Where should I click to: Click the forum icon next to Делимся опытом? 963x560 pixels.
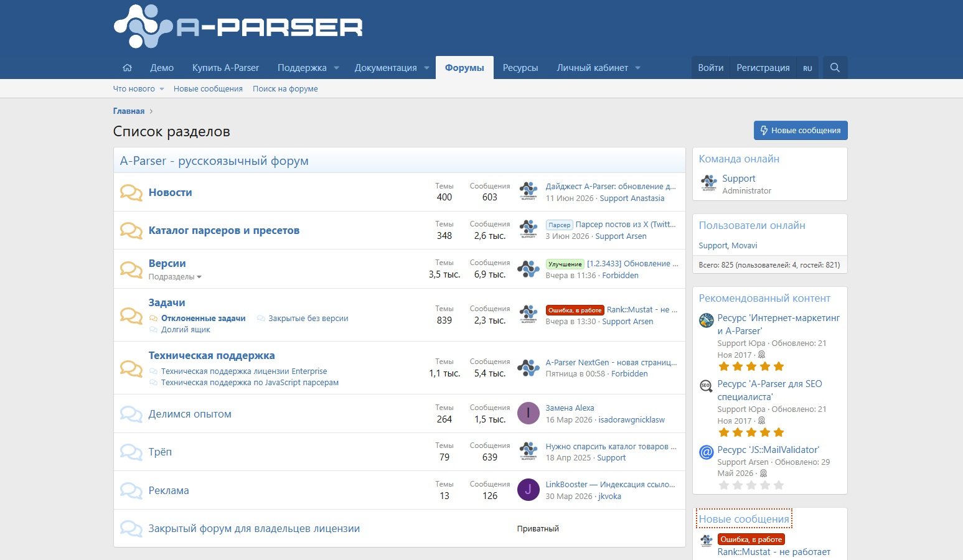131,414
